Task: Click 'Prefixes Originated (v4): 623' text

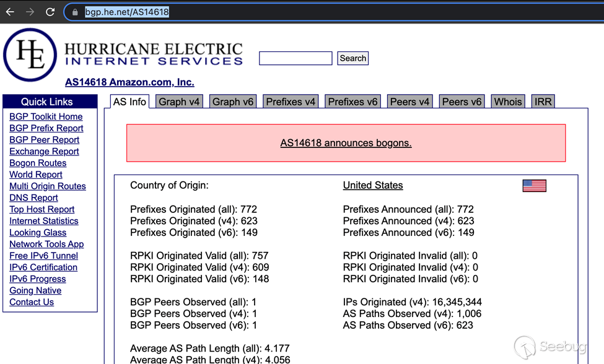Action: pos(194,221)
